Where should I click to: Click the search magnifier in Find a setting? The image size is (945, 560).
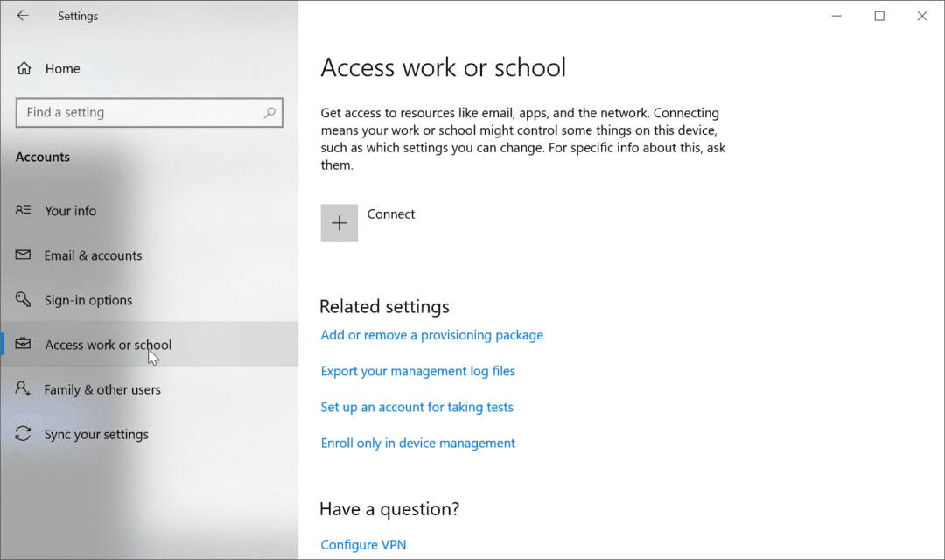click(269, 112)
